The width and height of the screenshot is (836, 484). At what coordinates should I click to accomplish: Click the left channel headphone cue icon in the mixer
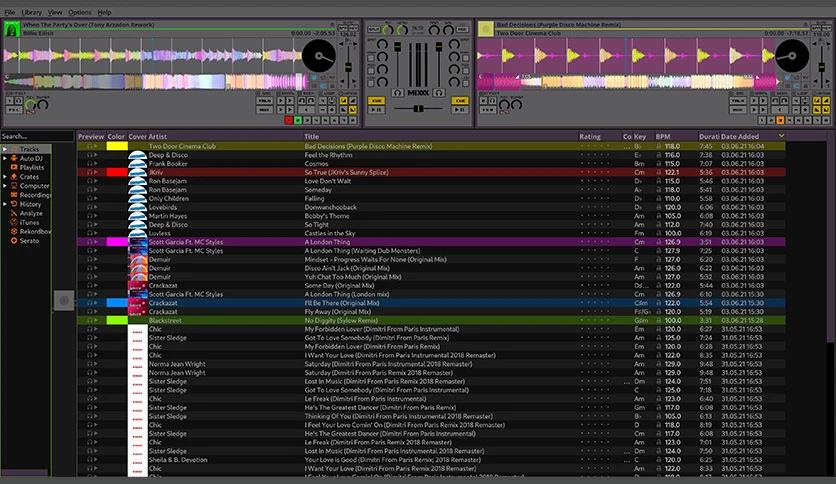click(x=398, y=93)
